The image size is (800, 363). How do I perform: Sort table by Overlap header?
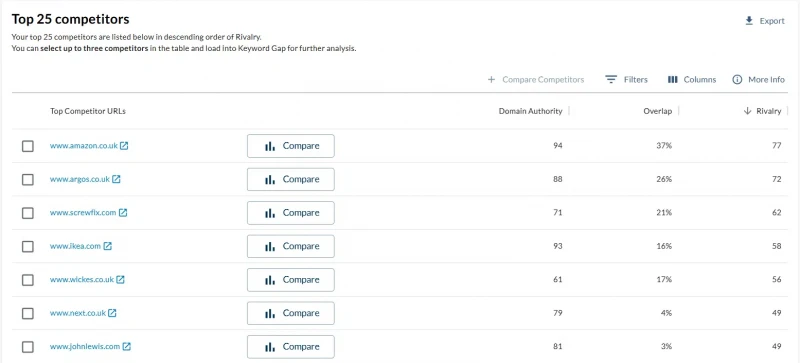click(x=658, y=111)
